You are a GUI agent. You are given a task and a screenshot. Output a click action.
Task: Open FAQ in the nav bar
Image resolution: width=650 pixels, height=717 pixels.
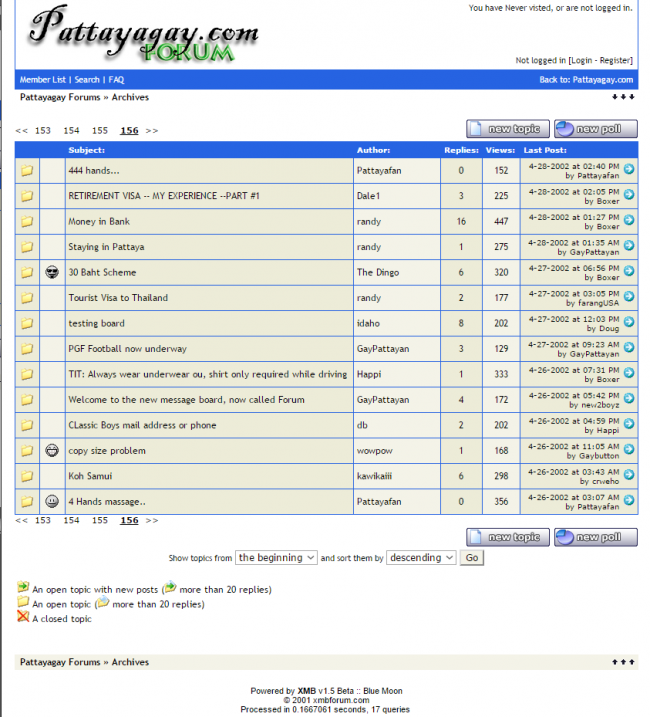116,80
